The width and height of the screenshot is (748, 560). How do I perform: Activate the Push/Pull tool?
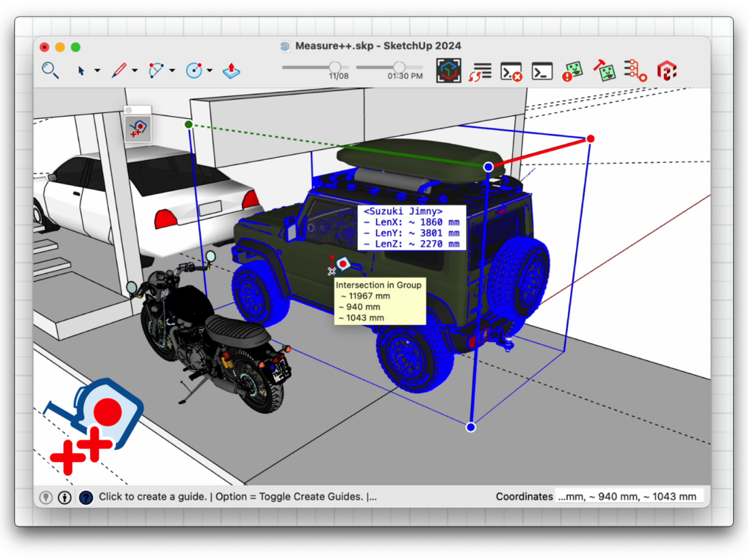(x=231, y=71)
